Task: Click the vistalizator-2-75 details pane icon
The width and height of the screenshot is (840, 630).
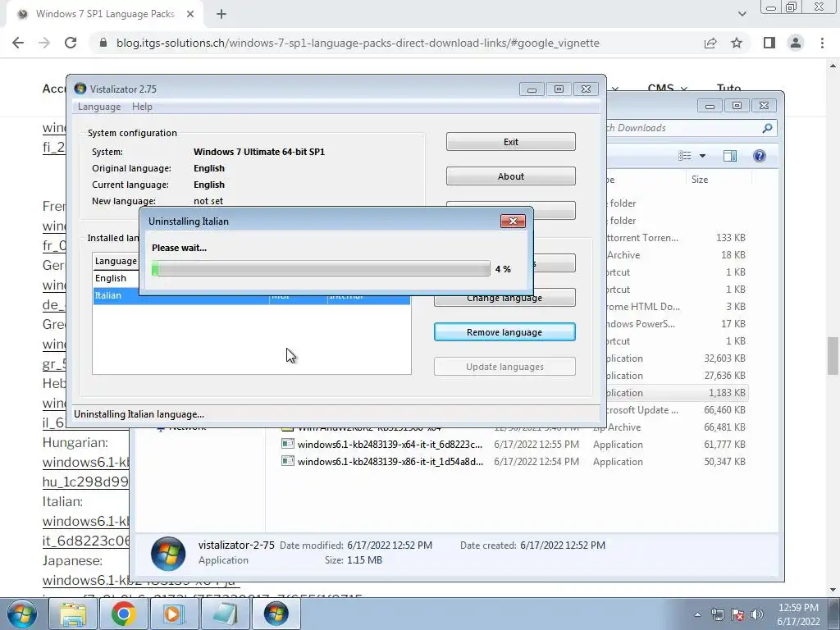Action: (x=168, y=554)
